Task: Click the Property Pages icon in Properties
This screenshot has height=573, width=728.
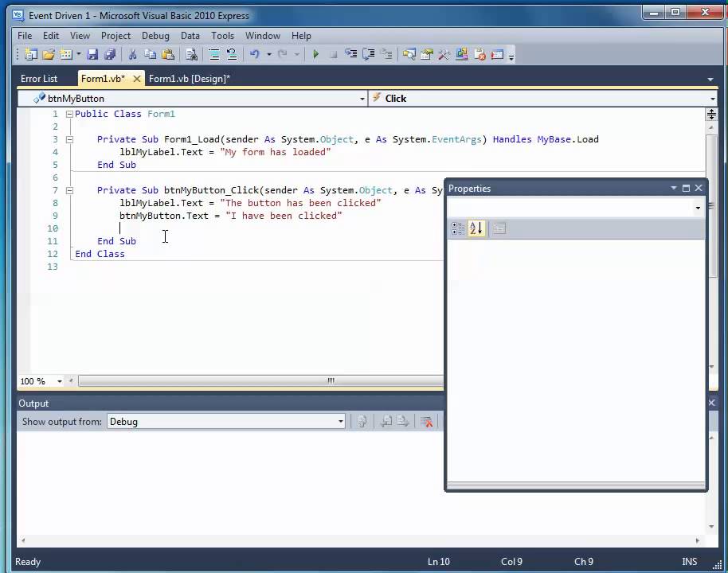Action: coord(499,228)
